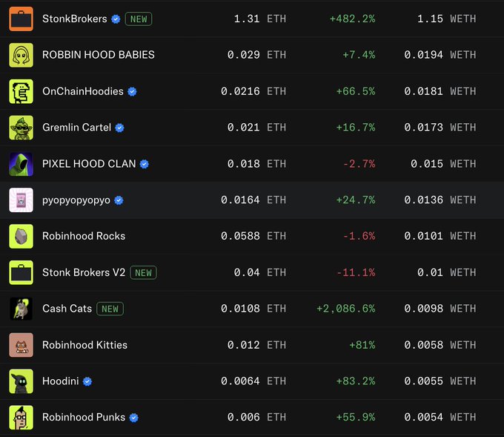Open the OnChainHoodies collection link
The image size is (504, 437).
click(x=83, y=91)
